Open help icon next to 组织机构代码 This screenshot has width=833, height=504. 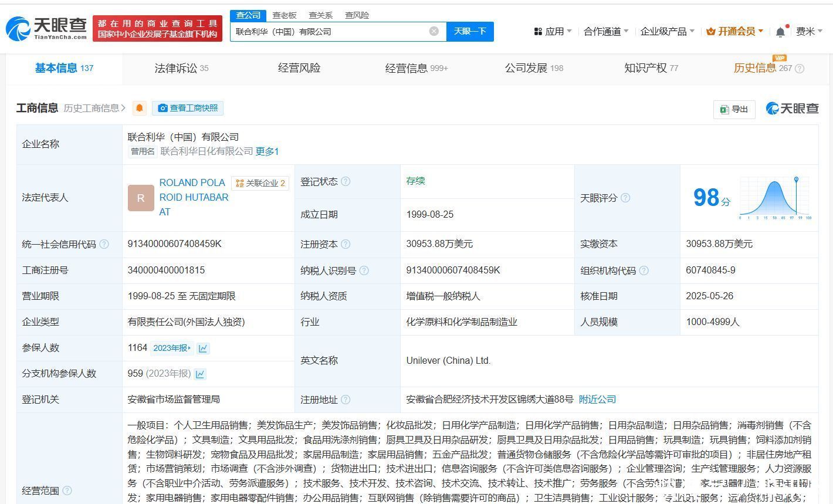644,270
